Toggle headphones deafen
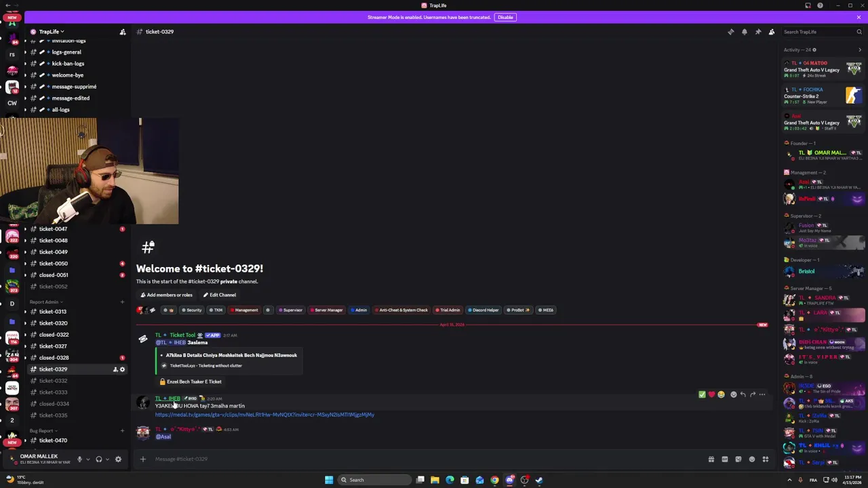 pos(99,460)
